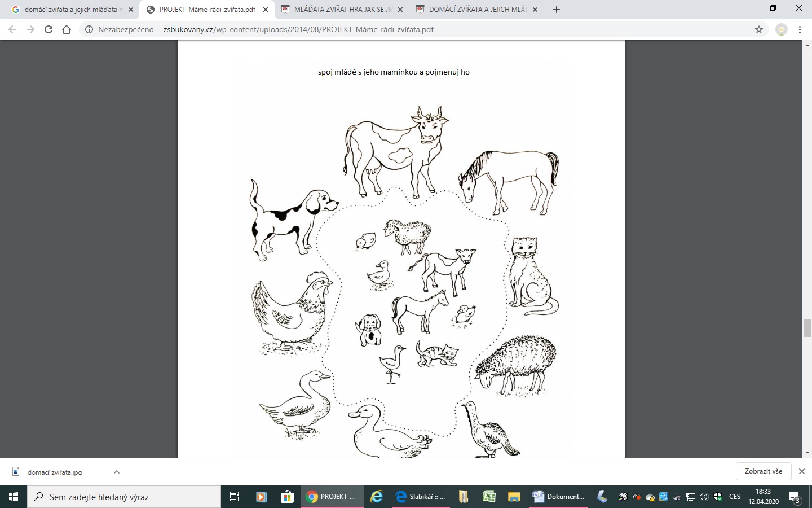Open the Chrome three-dot menu
Screen dimensions: 812x508
(x=800, y=29)
